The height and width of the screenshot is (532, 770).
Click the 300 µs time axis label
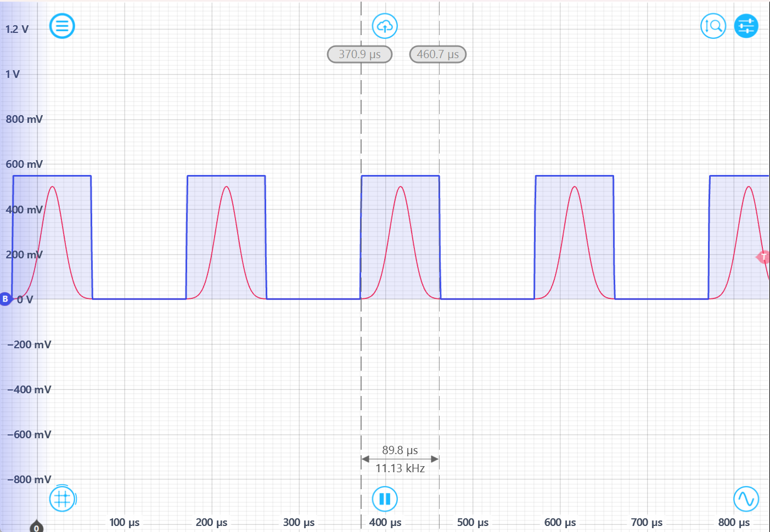[x=299, y=522]
